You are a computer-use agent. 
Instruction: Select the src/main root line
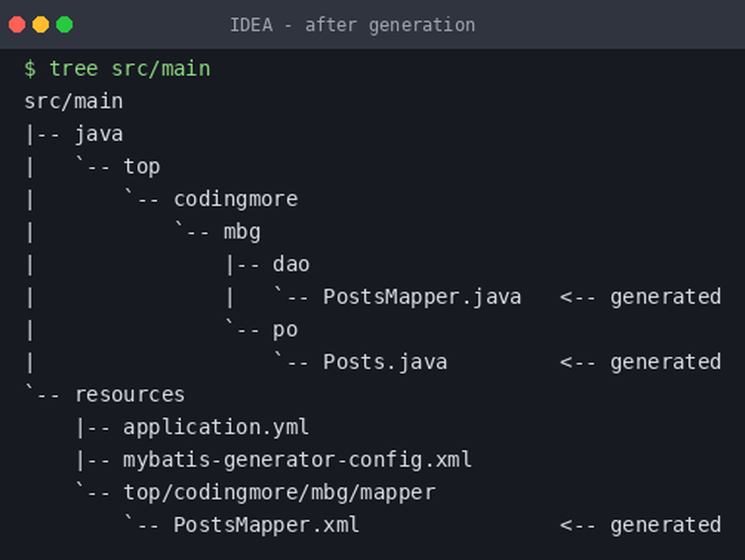73,101
